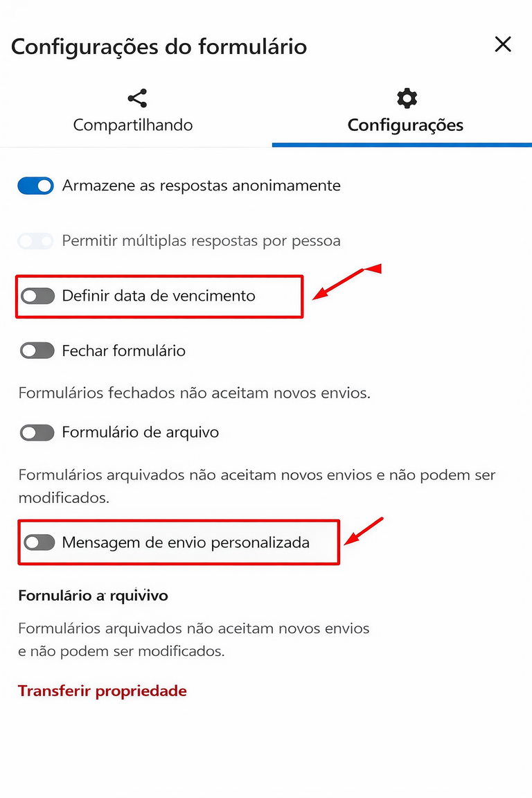Switch to the Compartilhando tab label
The width and height of the screenshot is (532, 798).
[x=133, y=125]
